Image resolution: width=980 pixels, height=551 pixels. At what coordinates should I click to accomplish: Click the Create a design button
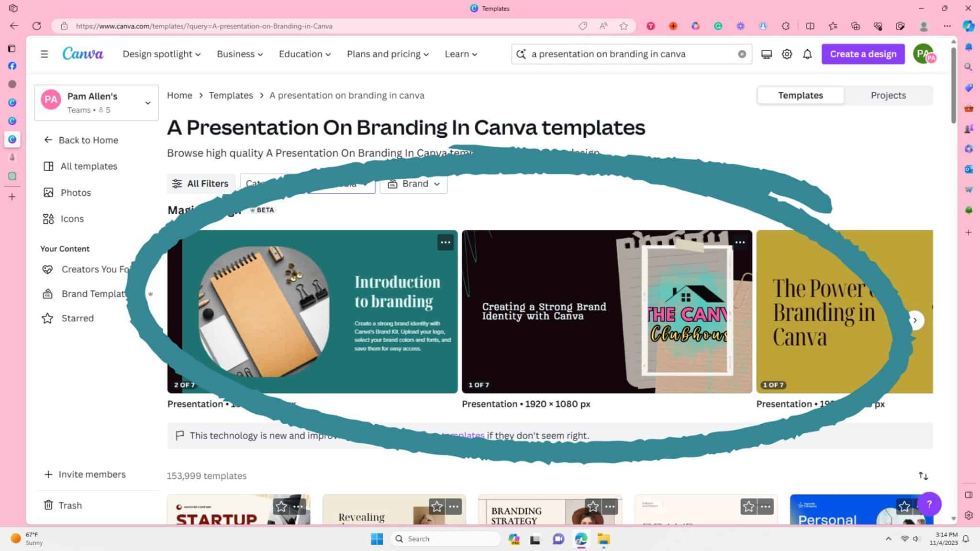(x=863, y=54)
